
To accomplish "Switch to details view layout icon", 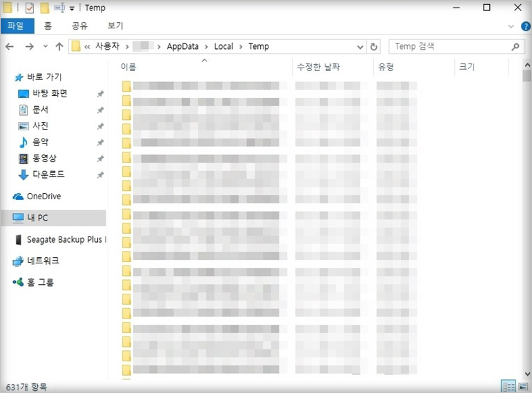I will click(509, 386).
